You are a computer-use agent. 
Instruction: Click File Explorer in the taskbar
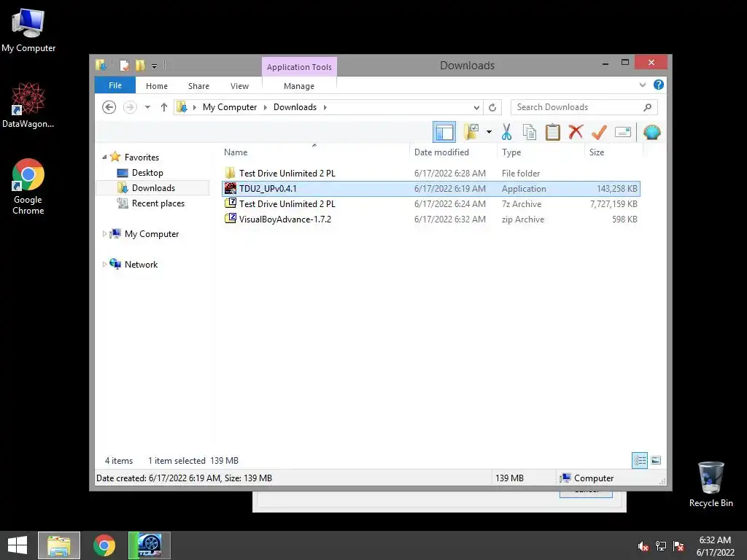coord(59,545)
